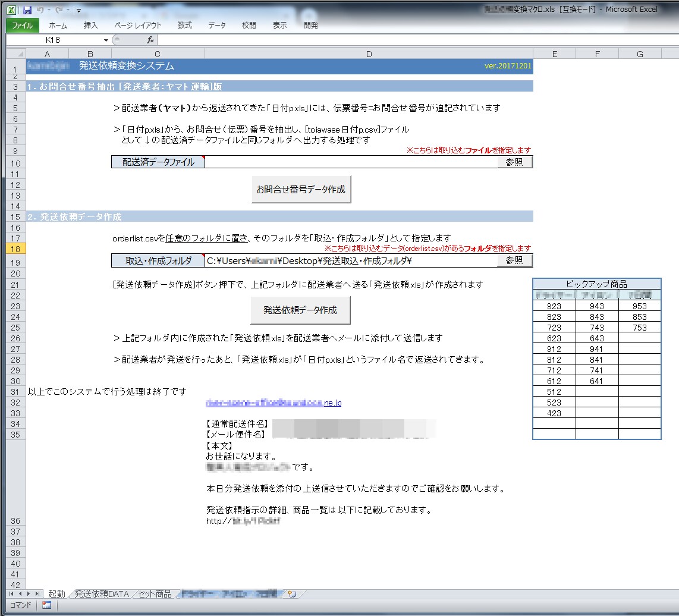Go to next sheet tab arrow
The height and width of the screenshot is (616, 679).
(29, 593)
